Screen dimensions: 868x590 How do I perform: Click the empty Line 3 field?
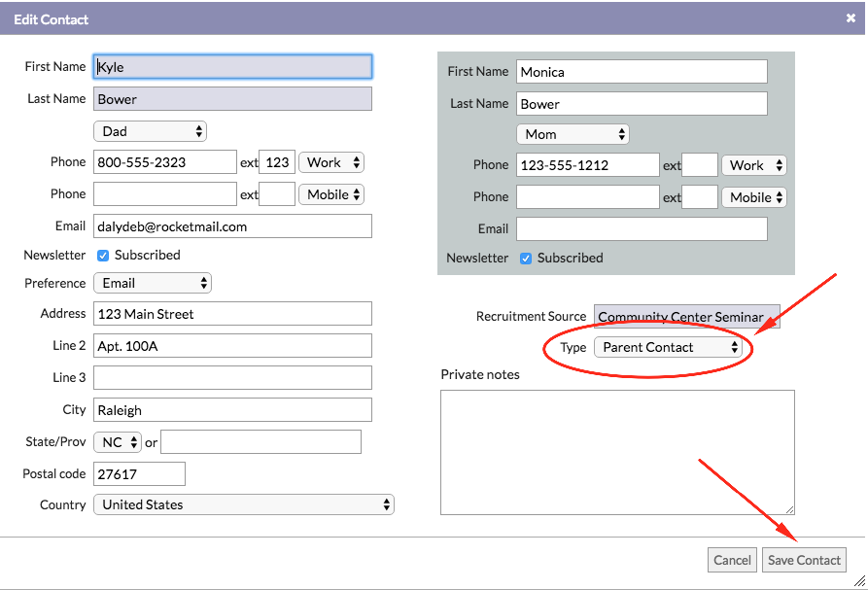click(232, 378)
